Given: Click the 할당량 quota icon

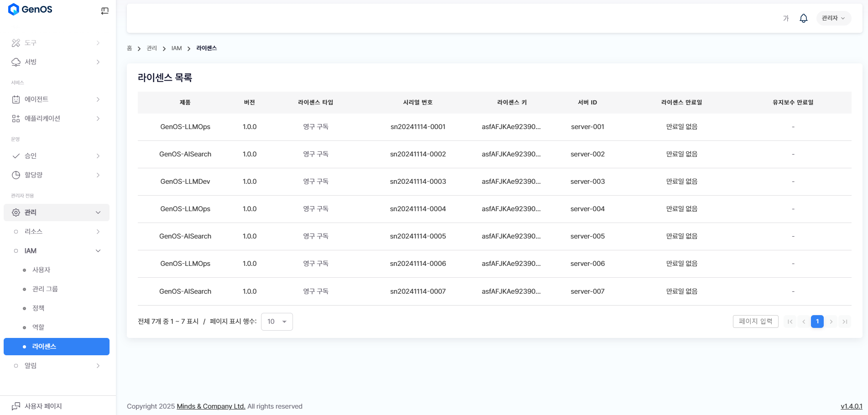Looking at the screenshot, I should pyautogui.click(x=16, y=175).
